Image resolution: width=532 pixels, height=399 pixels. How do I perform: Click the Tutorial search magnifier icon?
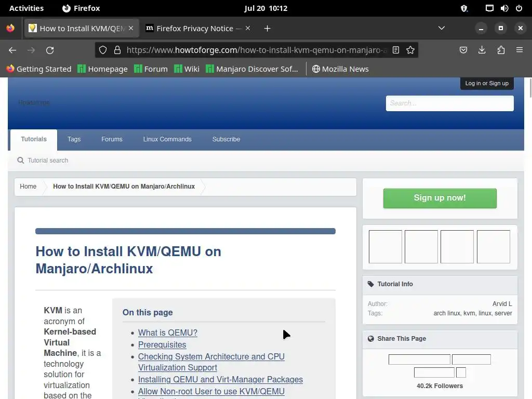click(21, 160)
